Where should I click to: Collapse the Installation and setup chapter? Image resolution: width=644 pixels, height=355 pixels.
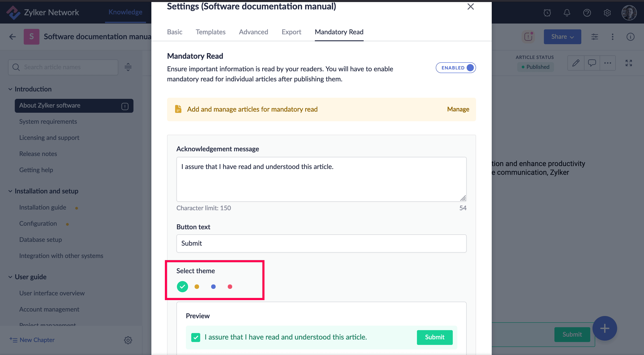click(10, 191)
